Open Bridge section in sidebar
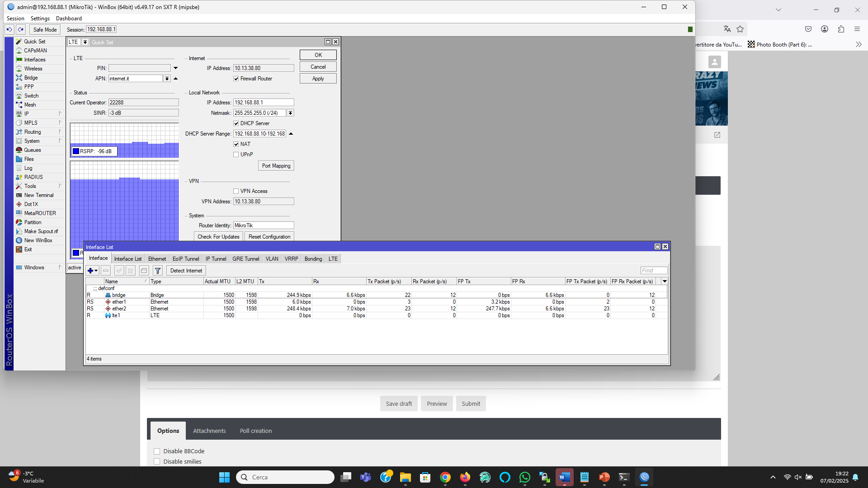This screenshot has height=488, width=868. click(31, 78)
